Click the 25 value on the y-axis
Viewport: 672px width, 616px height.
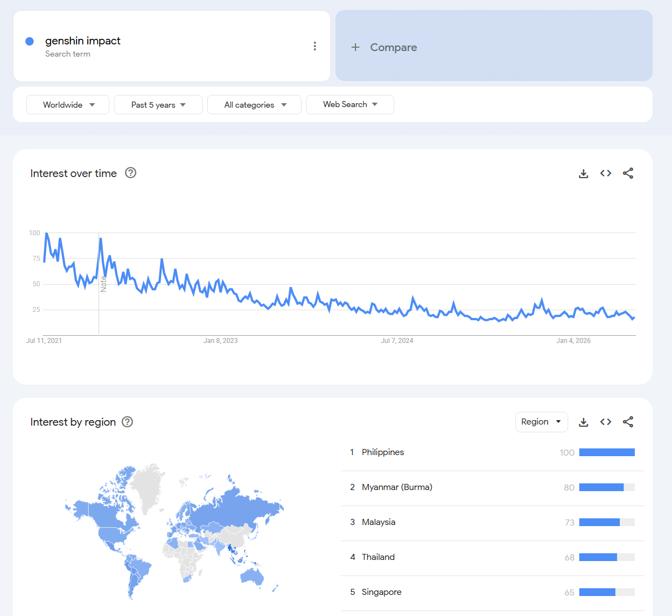coord(36,310)
